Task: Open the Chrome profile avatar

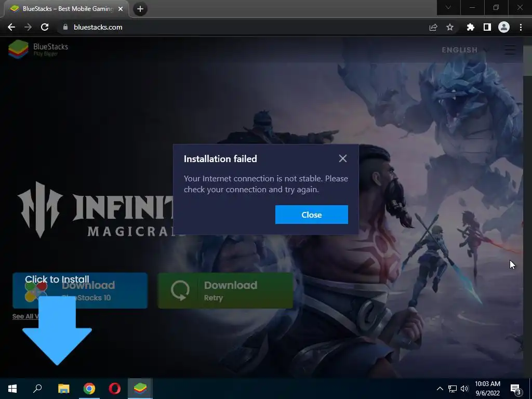Action: tap(504, 27)
